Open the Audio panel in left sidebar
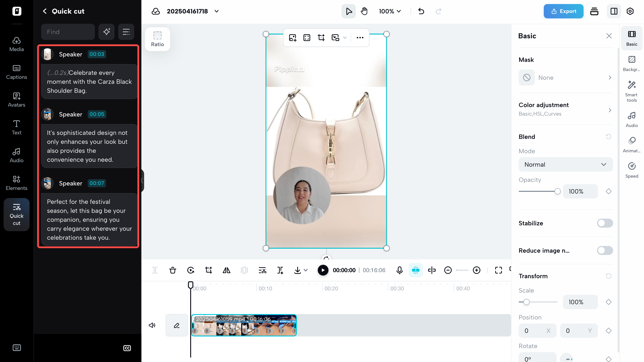 click(x=16, y=155)
